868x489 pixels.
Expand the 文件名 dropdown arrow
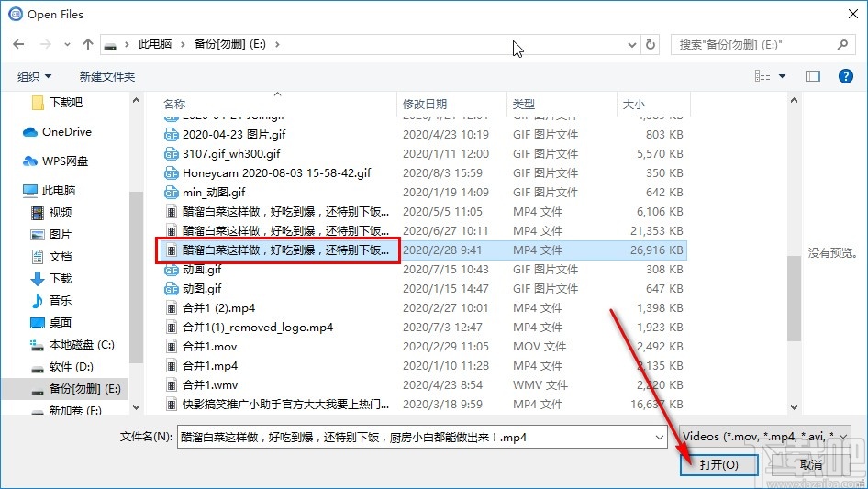(x=660, y=438)
